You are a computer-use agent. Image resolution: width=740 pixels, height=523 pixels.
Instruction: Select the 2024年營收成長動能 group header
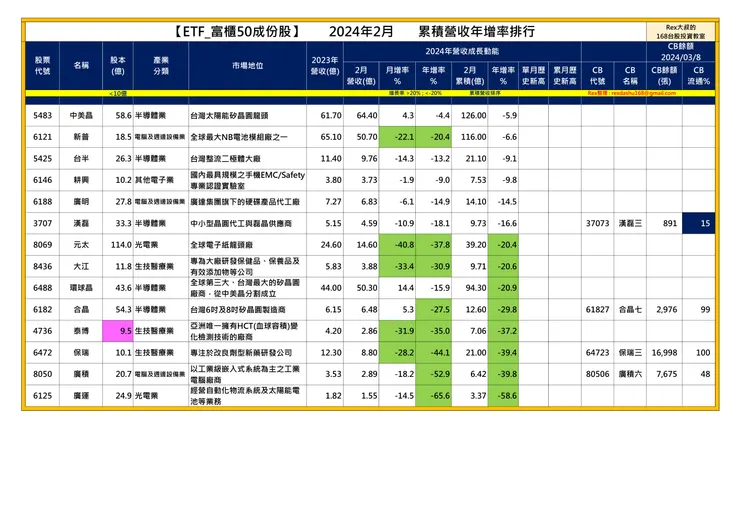pos(462,51)
